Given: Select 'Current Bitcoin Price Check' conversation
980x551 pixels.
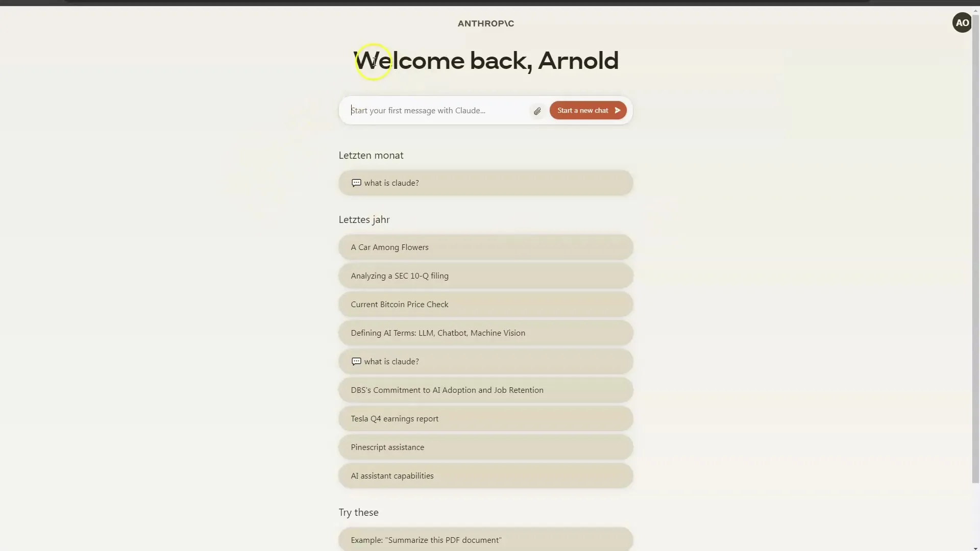Looking at the screenshot, I should coord(485,304).
